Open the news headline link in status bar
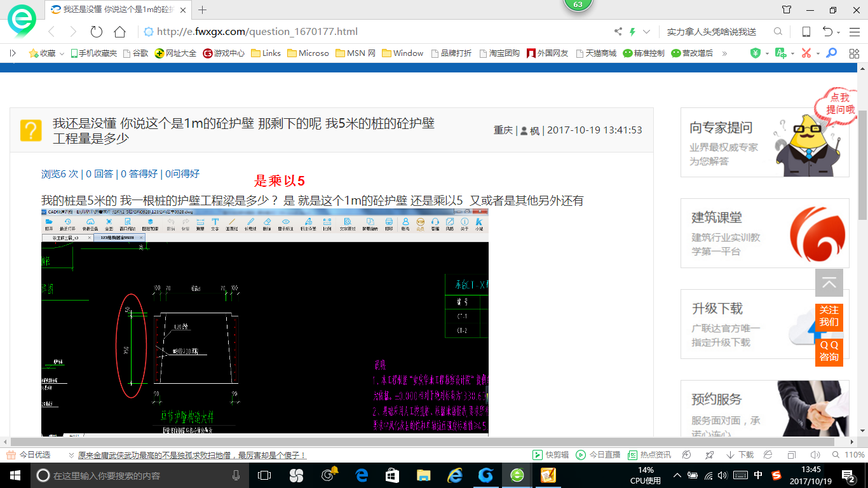868x488 pixels. [192, 455]
